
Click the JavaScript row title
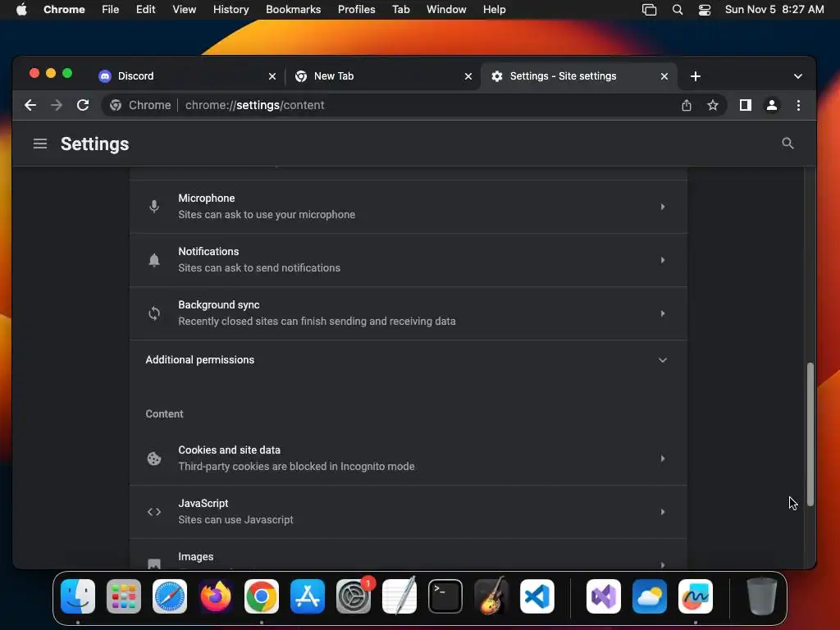click(203, 504)
